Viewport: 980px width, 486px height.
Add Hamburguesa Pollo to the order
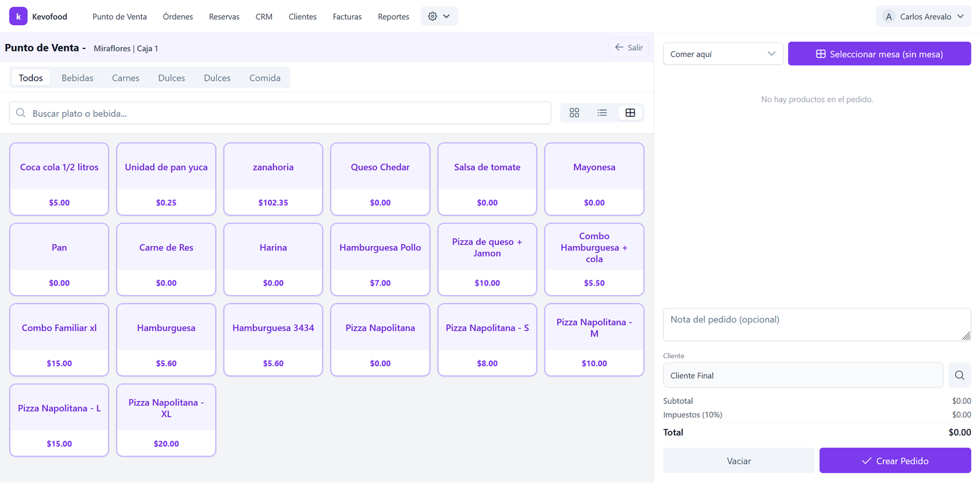(380, 260)
